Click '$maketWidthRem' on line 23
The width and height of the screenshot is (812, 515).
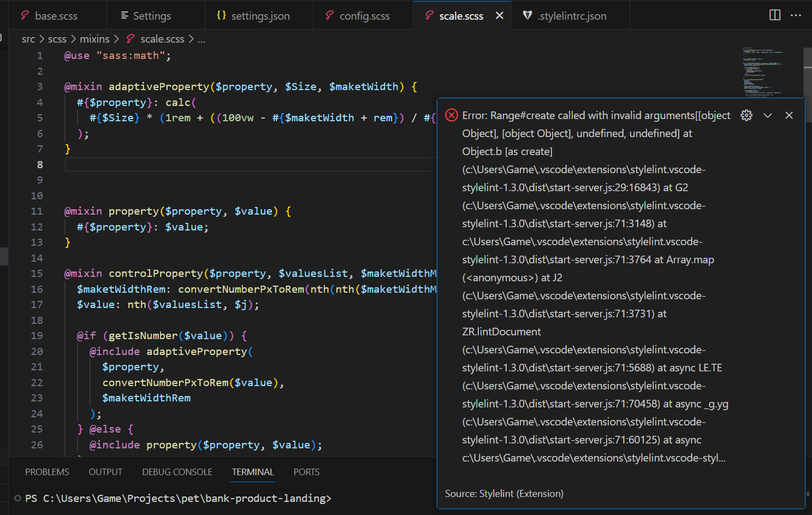[x=146, y=398]
